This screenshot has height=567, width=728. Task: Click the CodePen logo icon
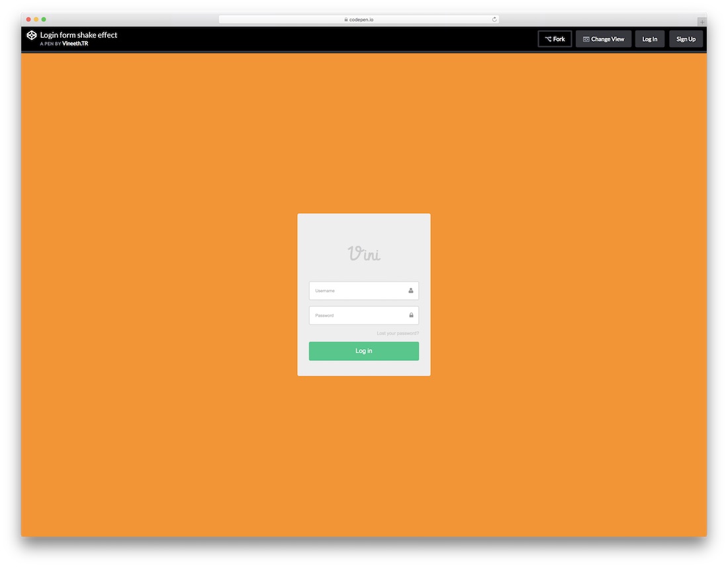point(31,35)
